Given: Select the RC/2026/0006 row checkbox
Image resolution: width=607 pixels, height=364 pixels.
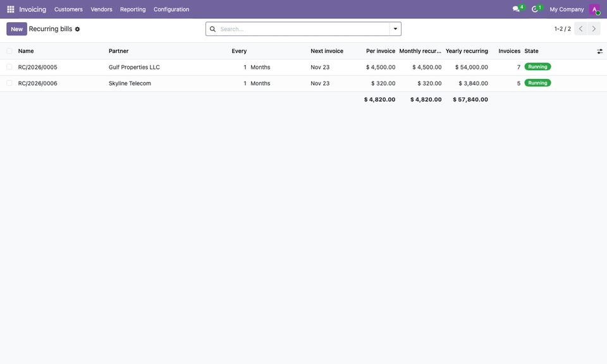Looking at the screenshot, I should coord(9,83).
